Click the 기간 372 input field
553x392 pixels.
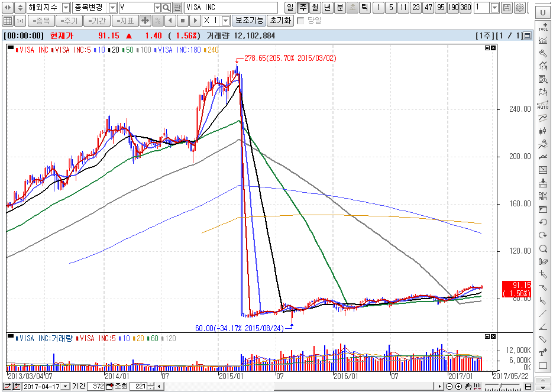(x=96, y=387)
